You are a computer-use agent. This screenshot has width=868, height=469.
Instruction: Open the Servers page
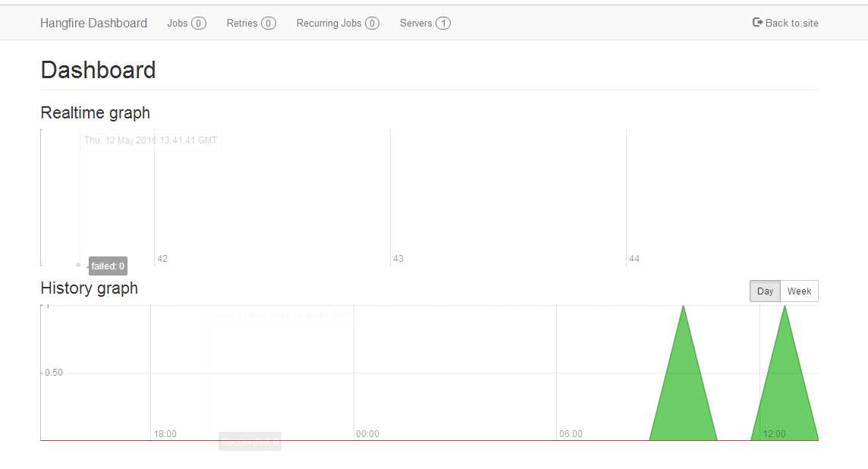pyautogui.click(x=425, y=24)
